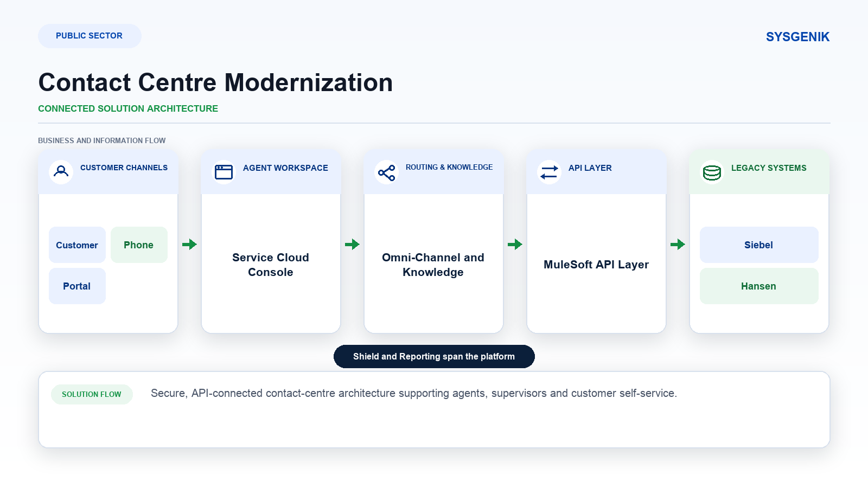The image size is (868, 488).
Task: Click the MuleSoft API Layer text
Action: [x=596, y=265]
